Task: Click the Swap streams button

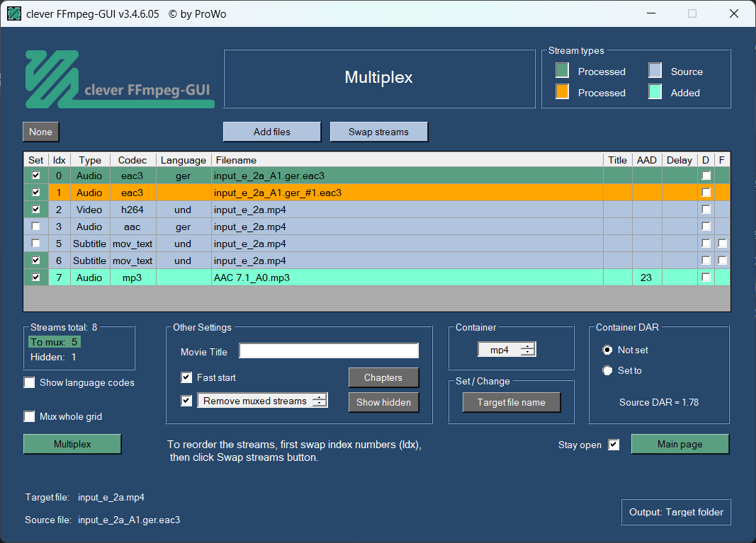Action: [x=378, y=132]
